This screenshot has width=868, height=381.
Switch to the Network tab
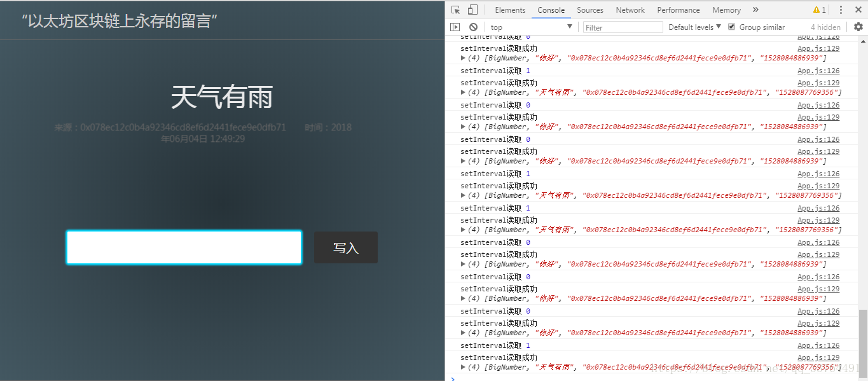(x=630, y=10)
